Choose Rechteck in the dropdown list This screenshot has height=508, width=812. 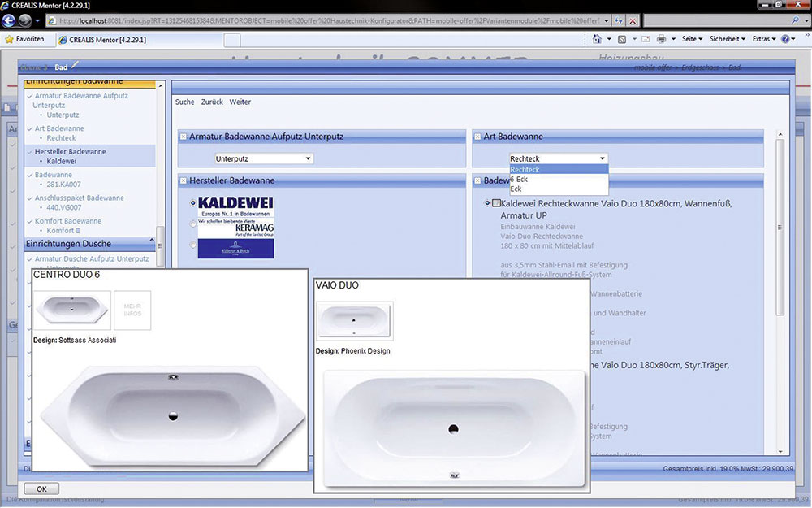coord(559,170)
